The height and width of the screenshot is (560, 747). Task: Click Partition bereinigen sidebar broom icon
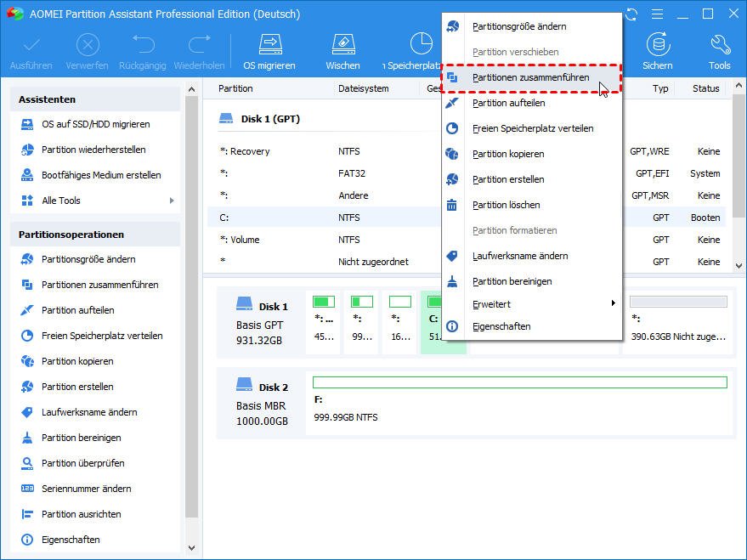[x=27, y=438]
